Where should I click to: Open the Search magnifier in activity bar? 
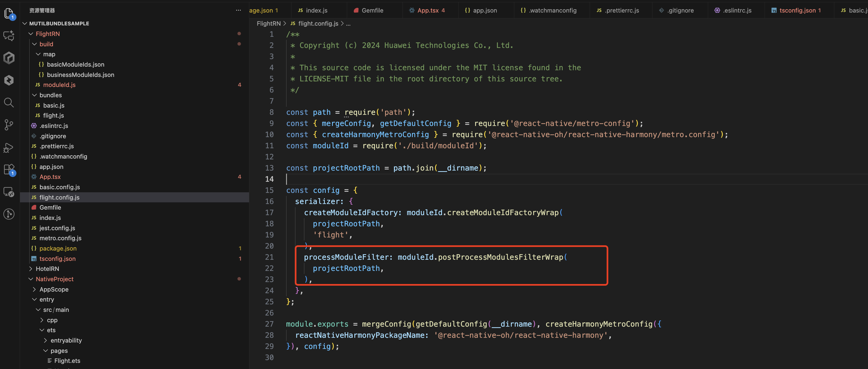(x=9, y=103)
